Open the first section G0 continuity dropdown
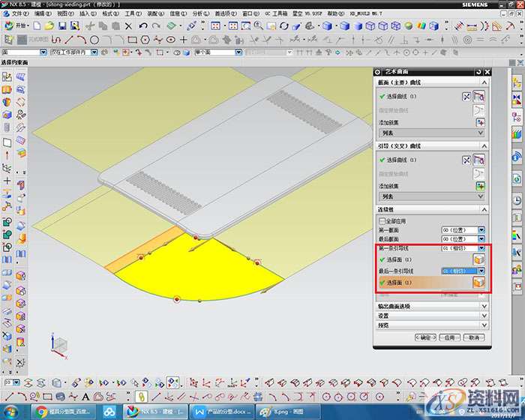 [x=481, y=229]
